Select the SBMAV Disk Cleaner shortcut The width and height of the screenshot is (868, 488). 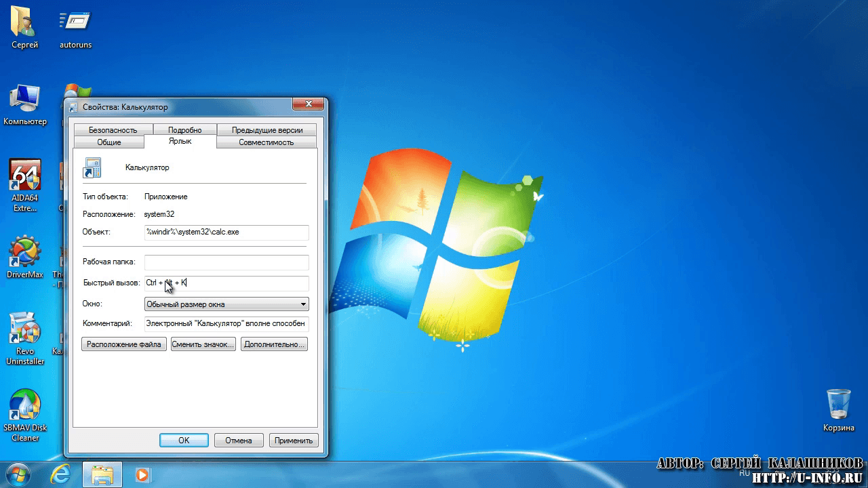(x=25, y=415)
